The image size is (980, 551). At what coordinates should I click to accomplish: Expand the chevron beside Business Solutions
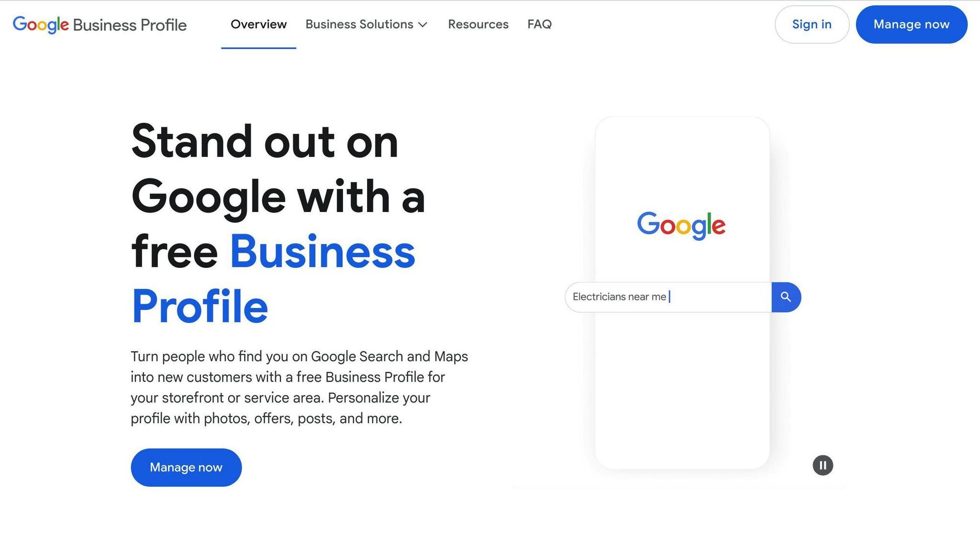tap(423, 24)
